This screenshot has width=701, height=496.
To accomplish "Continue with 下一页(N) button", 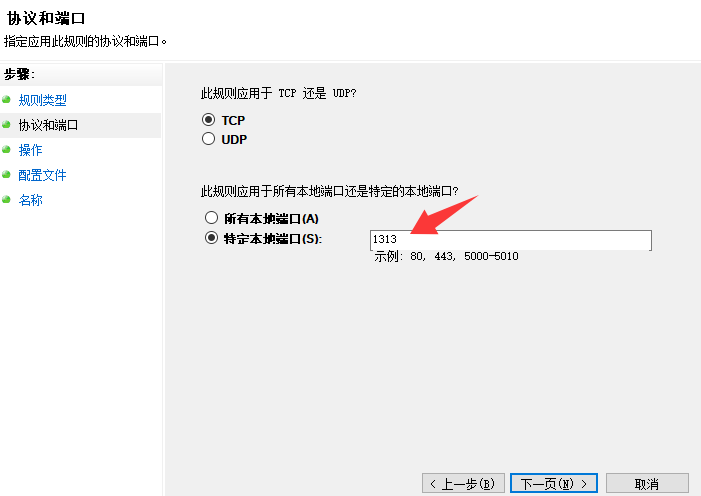I will (553, 483).
